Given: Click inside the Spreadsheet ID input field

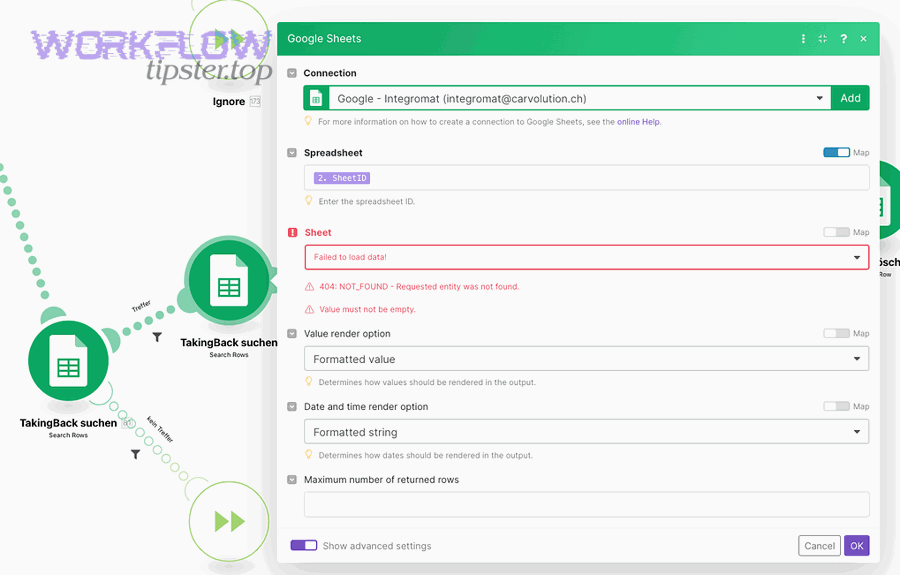Looking at the screenshot, I should 587,178.
